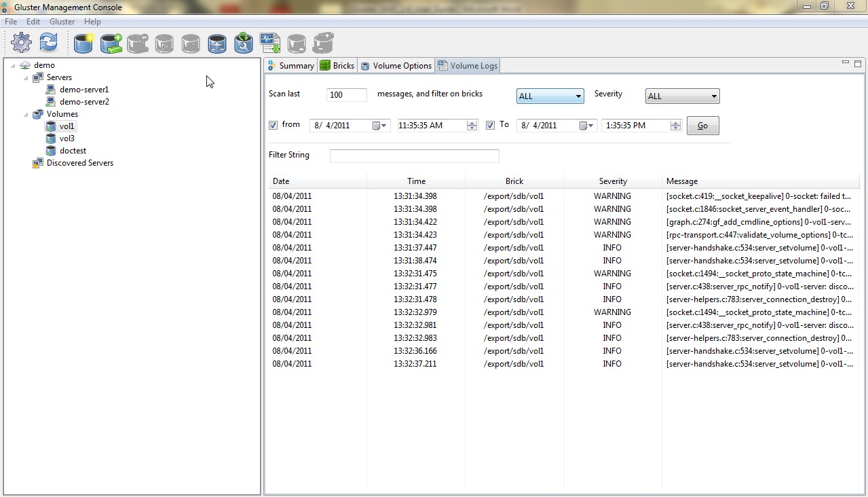
Task: Click the Go button
Action: coord(702,126)
